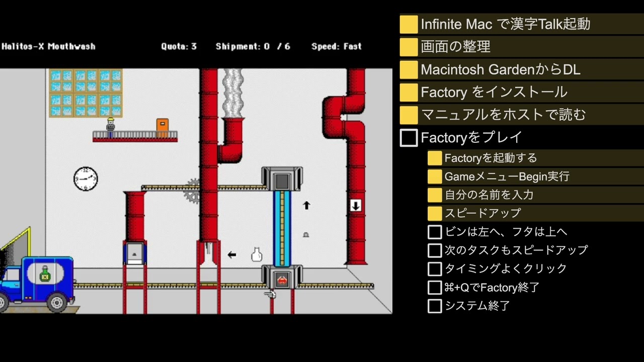Click the blue capping machine window
This screenshot has height=362, width=644.
135,253
